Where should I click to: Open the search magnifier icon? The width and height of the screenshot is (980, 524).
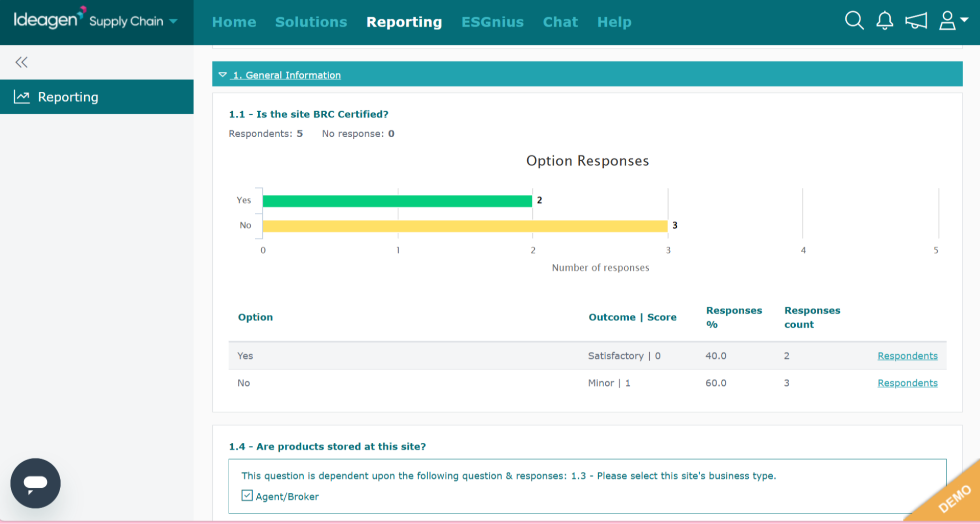[854, 21]
